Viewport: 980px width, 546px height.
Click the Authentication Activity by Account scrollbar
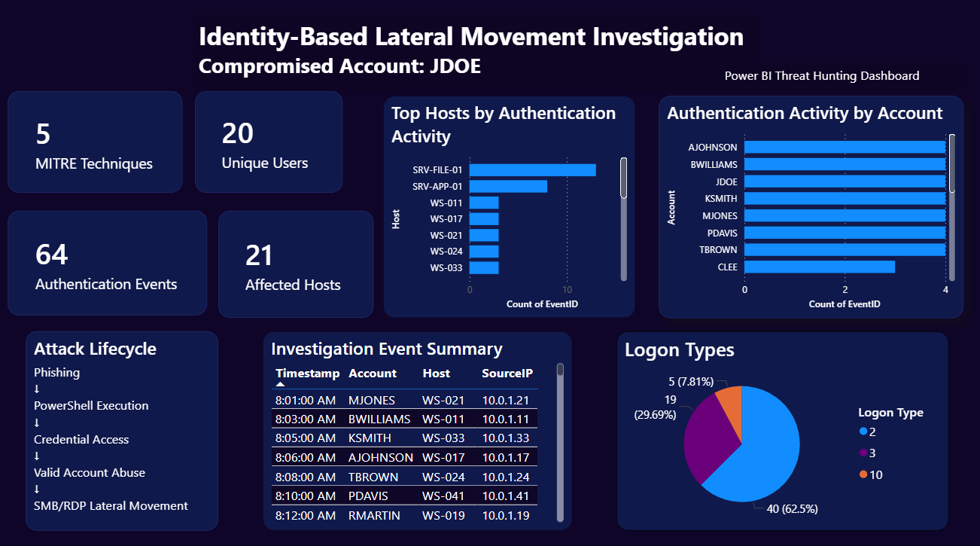952,163
